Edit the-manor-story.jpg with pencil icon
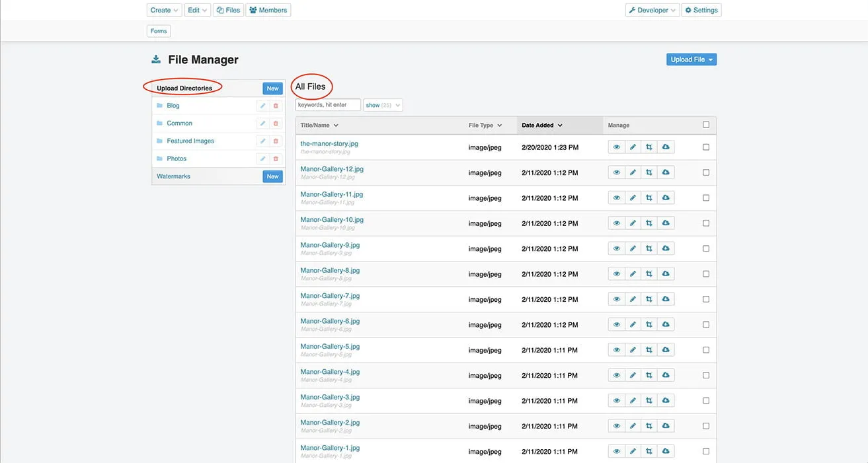Viewport: 868px width, 463px height. pyautogui.click(x=633, y=147)
